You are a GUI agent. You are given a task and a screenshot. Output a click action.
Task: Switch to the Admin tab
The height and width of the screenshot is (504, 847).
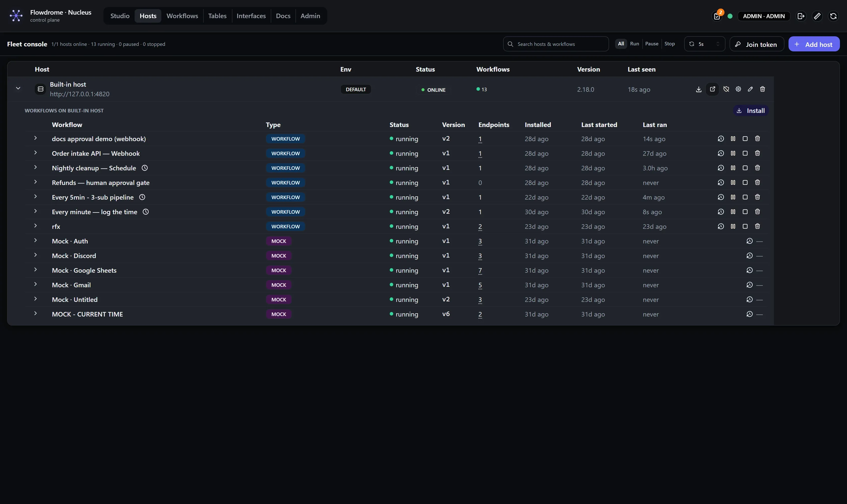[310, 16]
